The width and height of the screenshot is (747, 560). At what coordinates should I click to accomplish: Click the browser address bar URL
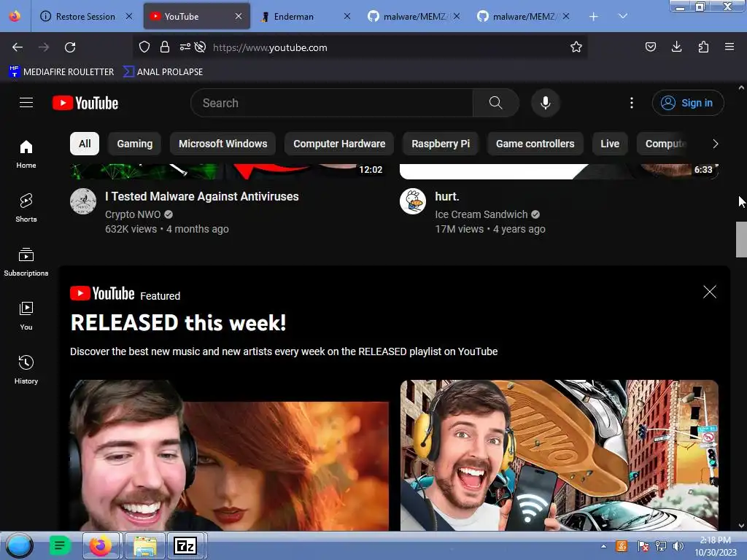coord(270,47)
